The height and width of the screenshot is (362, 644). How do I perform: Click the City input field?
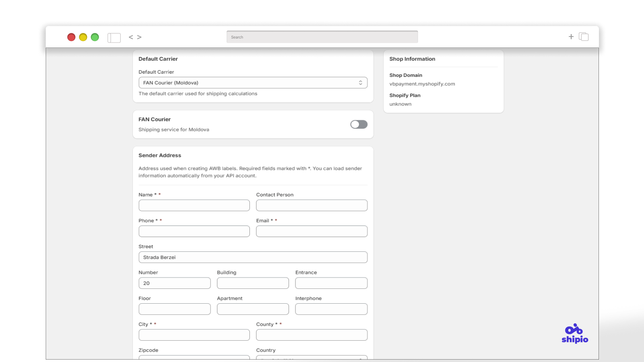pyautogui.click(x=194, y=335)
